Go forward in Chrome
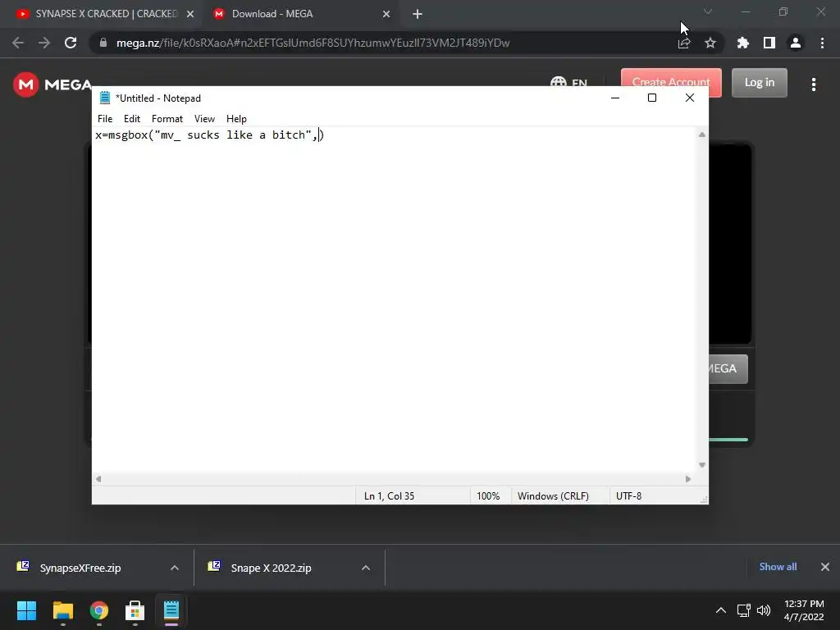The height and width of the screenshot is (630, 840). point(44,43)
